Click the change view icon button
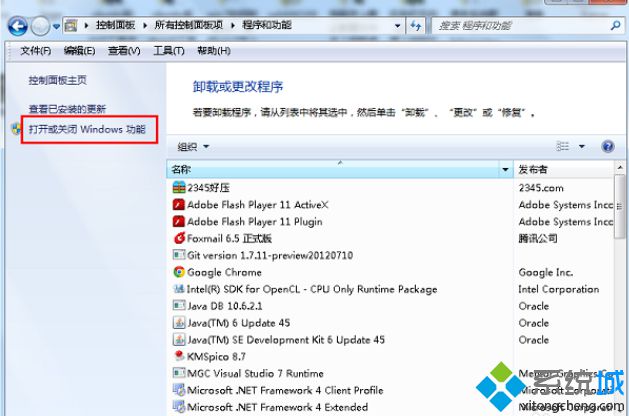This screenshot has width=629, height=416. click(563, 146)
